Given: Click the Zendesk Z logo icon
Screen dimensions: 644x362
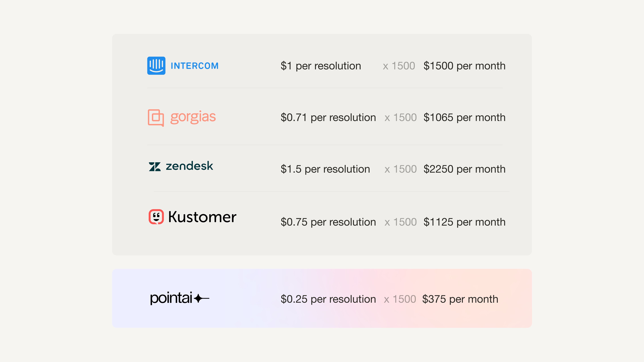Looking at the screenshot, I should point(155,167).
